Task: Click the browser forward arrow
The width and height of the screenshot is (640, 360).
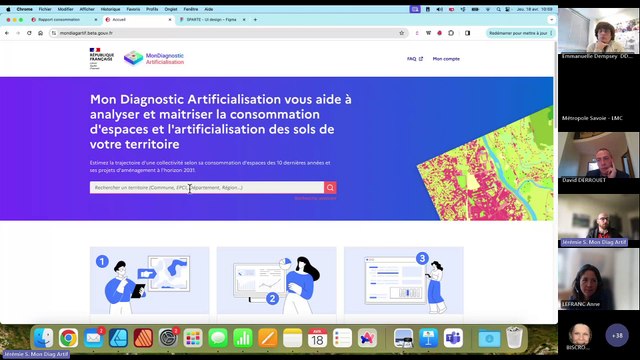Action: [x=18, y=33]
